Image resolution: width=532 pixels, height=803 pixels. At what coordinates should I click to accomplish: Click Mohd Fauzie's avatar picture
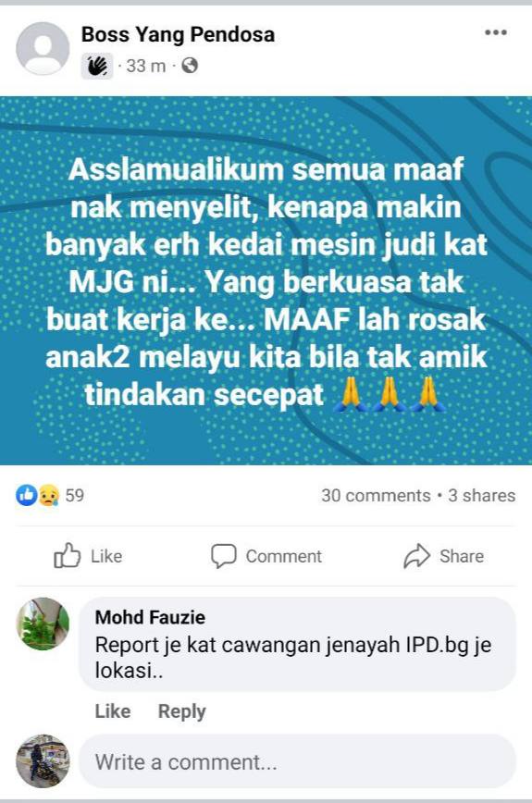point(43,624)
